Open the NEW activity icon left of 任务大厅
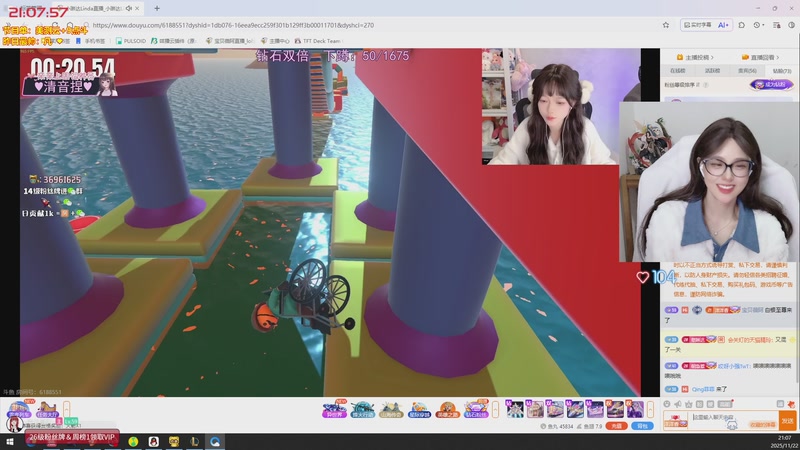This screenshot has width=800, height=450. 19,410
